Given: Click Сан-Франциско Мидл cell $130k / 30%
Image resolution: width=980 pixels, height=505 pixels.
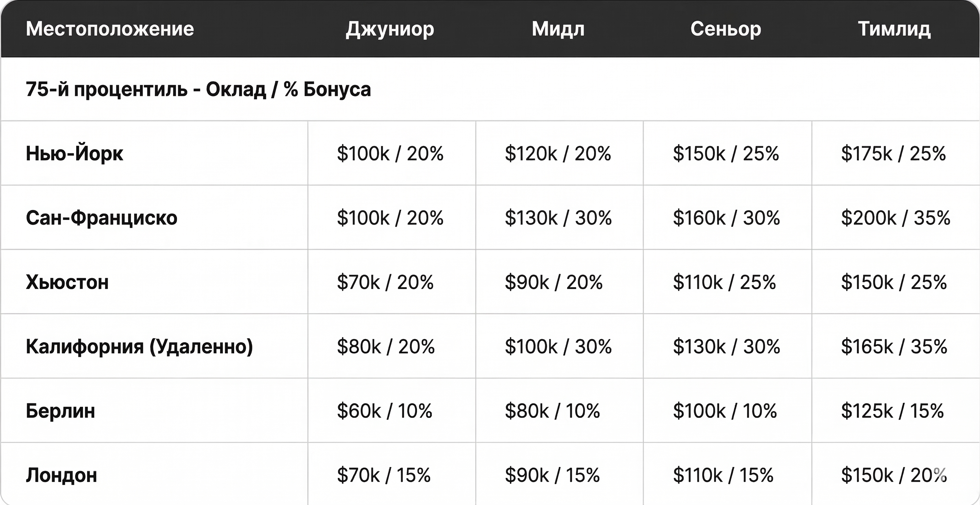Looking at the screenshot, I should point(558,218).
